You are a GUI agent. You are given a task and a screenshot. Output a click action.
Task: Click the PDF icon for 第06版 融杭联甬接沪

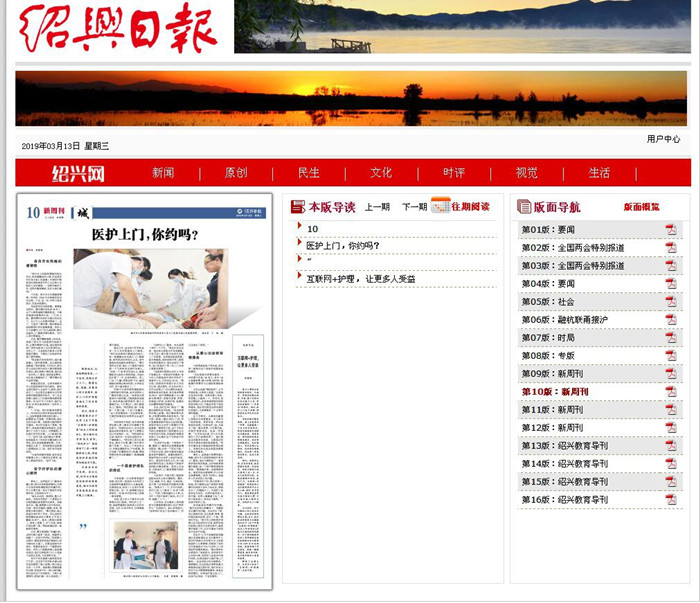(671, 320)
